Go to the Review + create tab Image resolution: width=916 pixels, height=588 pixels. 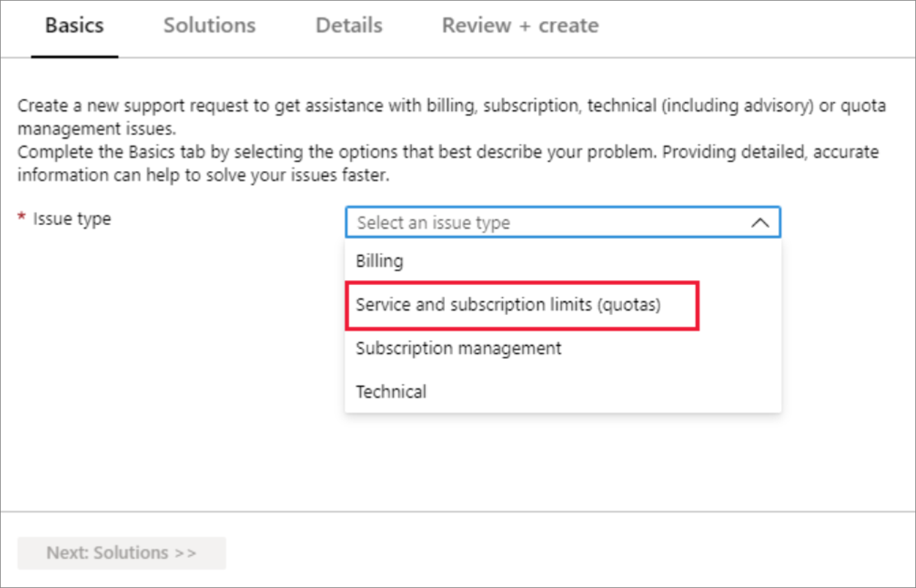click(x=519, y=25)
